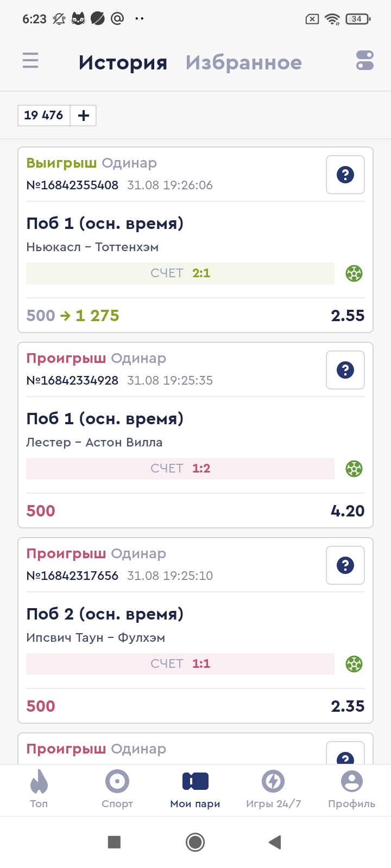Image resolution: width=391 pixels, height=868 pixels.
Task: Open the Топ section
Action: click(x=39, y=788)
